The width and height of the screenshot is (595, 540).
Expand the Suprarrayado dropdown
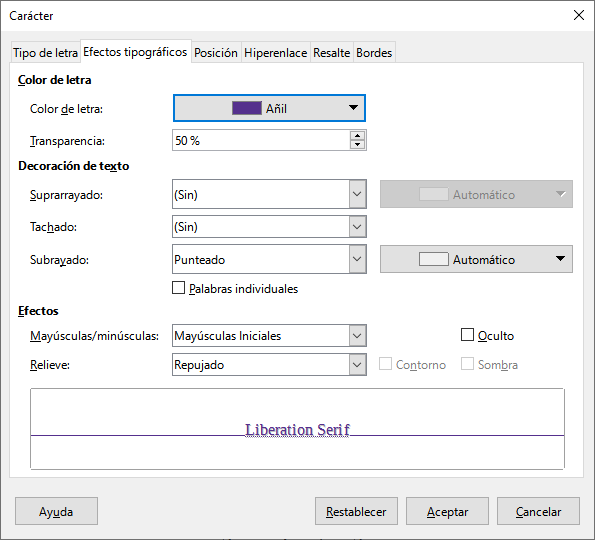(x=269, y=194)
